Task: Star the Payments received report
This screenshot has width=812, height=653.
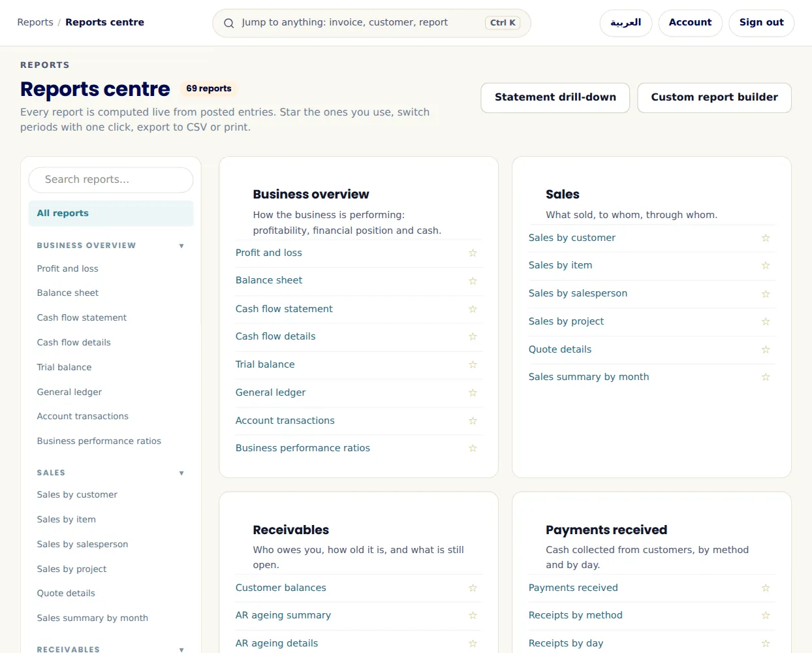Action: click(766, 588)
